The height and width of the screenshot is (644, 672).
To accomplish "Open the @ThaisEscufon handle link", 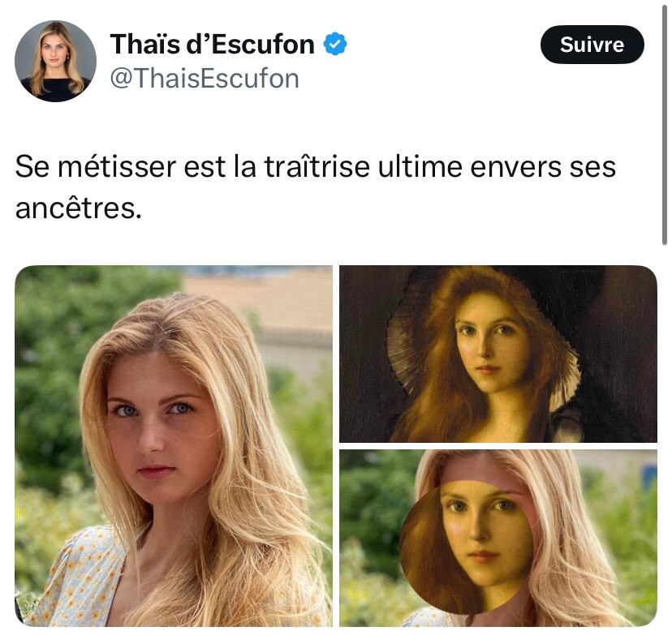I will tap(205, 79).
